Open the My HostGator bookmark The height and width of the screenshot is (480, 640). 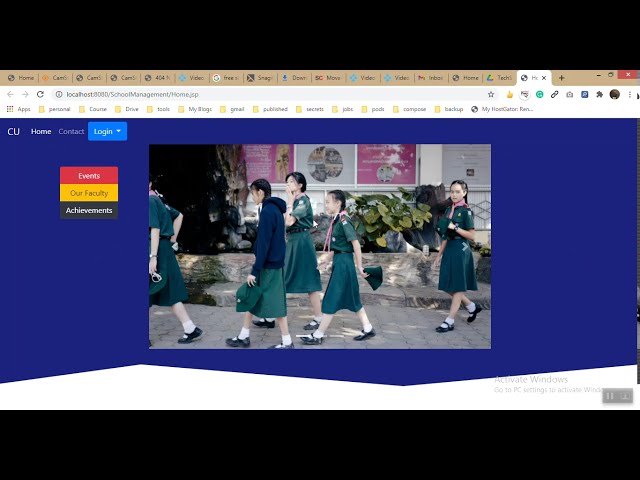coord(502,109)
